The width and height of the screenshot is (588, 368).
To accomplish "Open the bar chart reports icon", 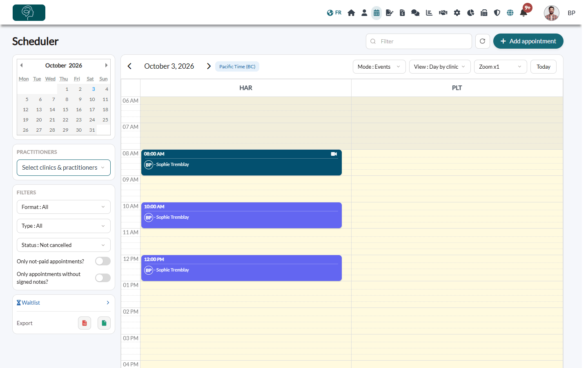I will (429, 13).
